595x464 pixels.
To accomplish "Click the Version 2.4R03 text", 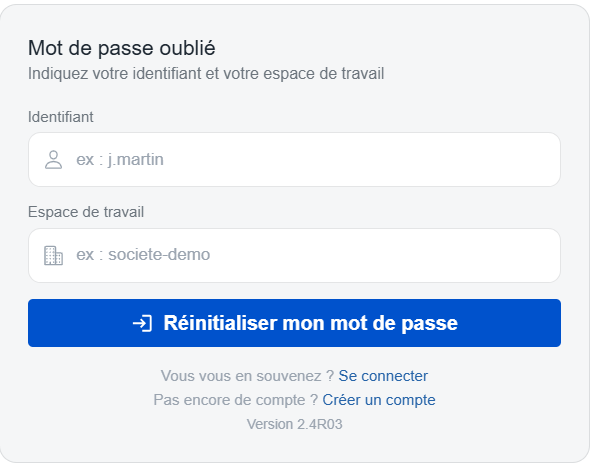I will [x=294, y=424].
